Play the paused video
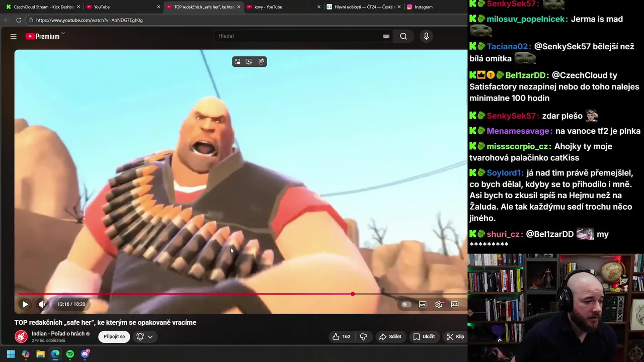The width and height of the screenshot is (644, 362). click(x=25, y=304)
